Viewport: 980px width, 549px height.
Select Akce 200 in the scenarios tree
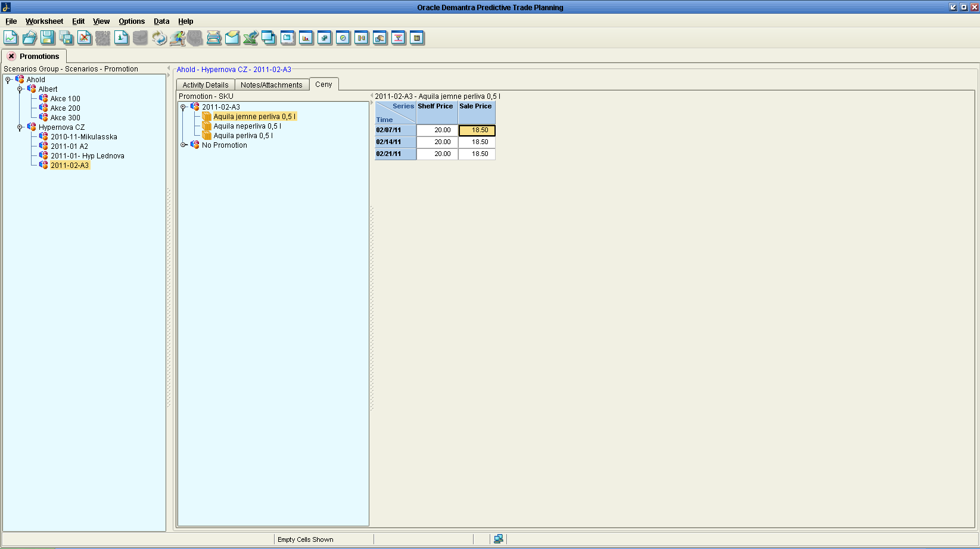(x=65, y=108)
